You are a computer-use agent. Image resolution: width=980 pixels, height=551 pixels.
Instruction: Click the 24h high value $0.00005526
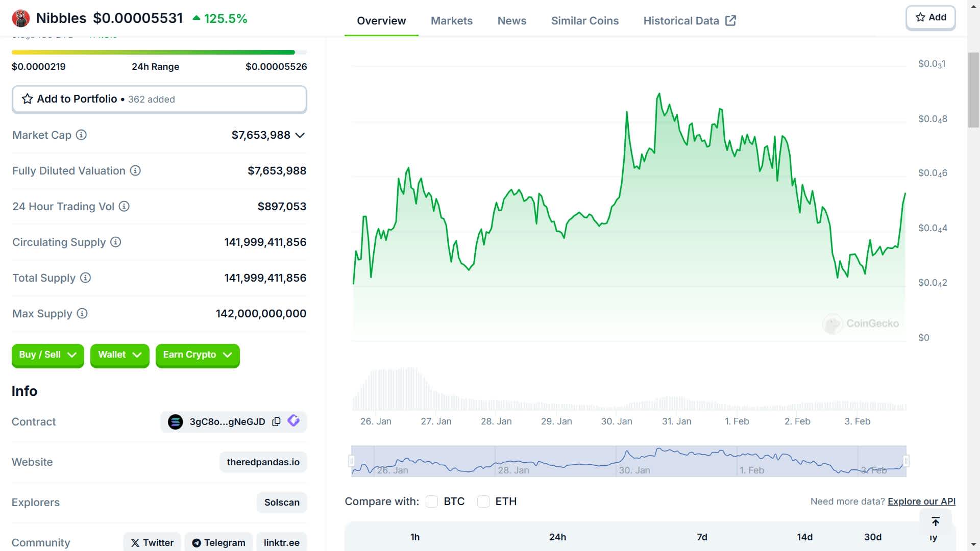(x=276, y=67)
